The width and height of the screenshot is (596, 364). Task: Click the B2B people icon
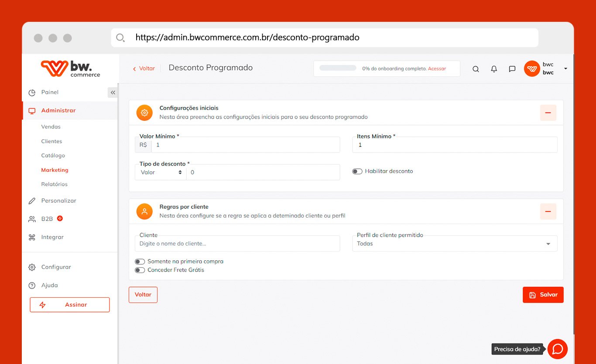pos(32,219)
